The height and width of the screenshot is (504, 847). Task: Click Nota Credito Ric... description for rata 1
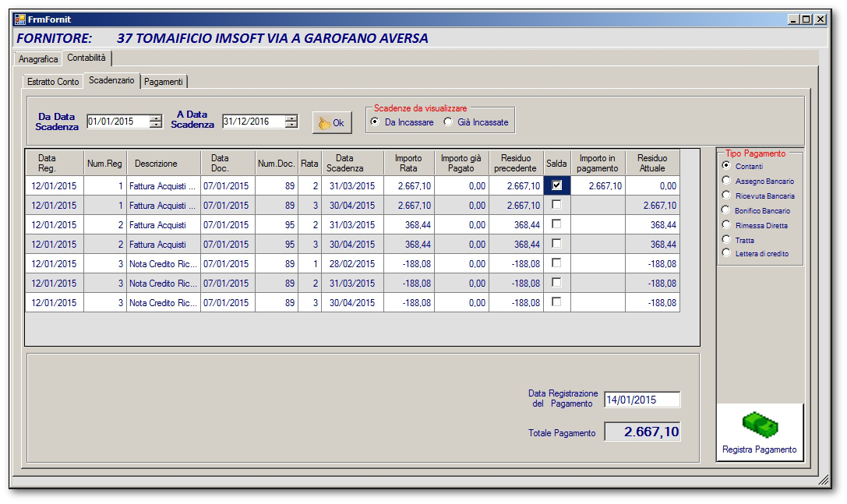tap(164, 263)
